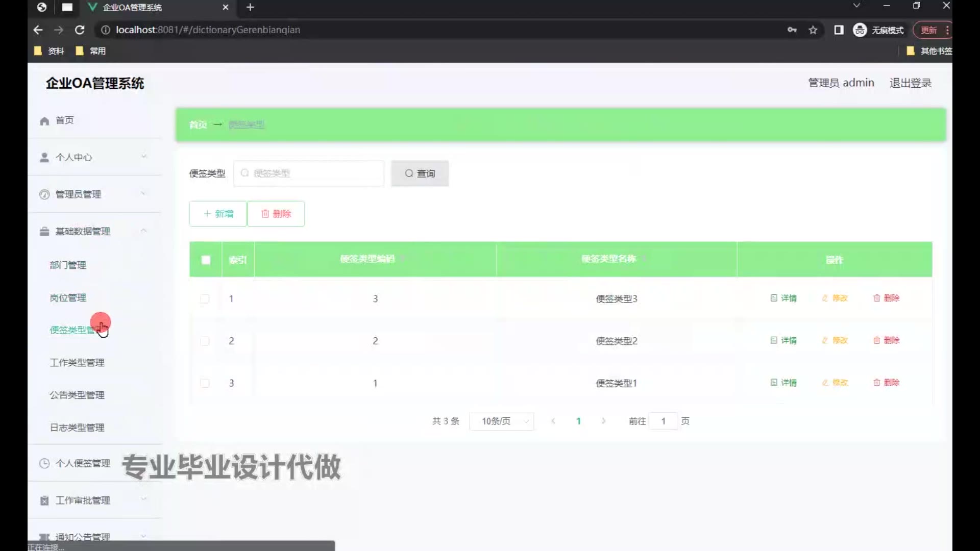Click the 退出登录 link
Image resolution: width=980 pixels, height=551 pixels.
[x=911, y=83]
